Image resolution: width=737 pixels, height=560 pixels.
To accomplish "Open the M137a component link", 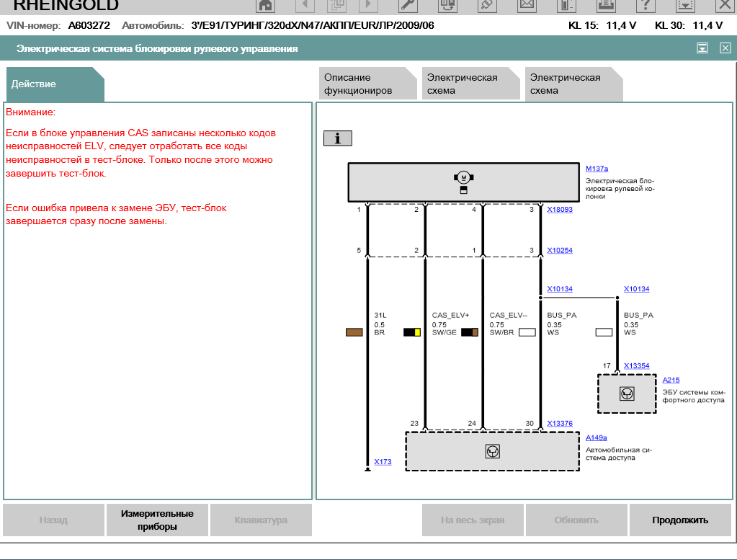I will tap(597, 169).
